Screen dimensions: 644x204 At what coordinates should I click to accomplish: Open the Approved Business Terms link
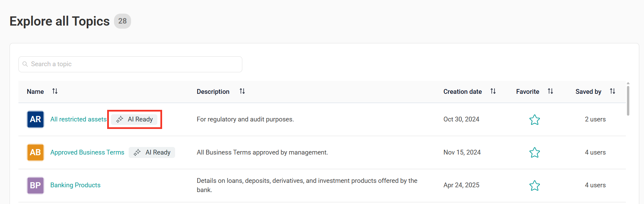coord(87,152)
